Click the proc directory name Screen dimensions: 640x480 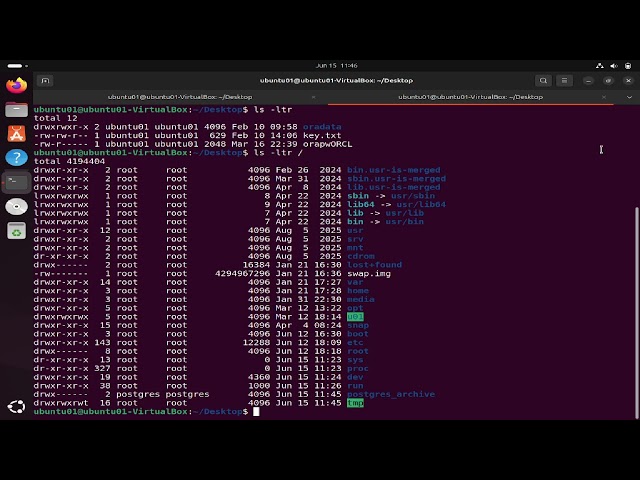tap(358, 369)
